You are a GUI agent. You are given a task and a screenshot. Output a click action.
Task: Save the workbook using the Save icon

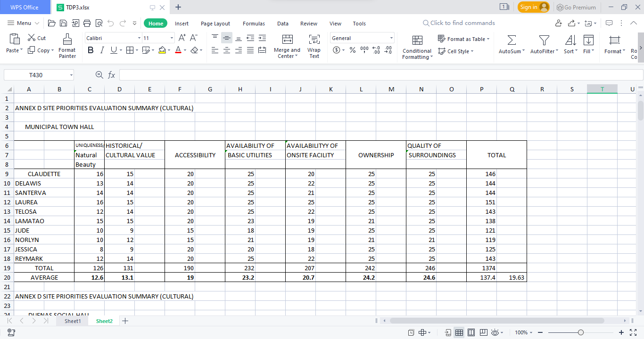coord(63,23)
